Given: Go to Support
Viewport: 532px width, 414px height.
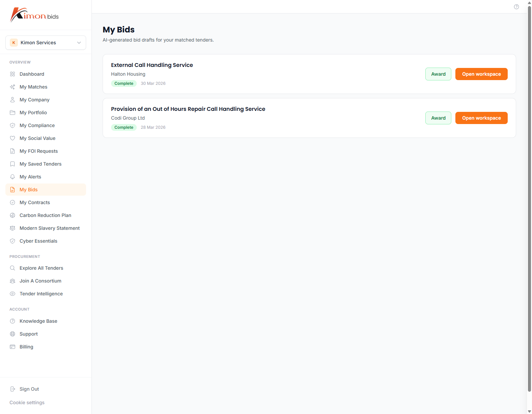Looking at the screenshot, I should pyautogui.click(x=46, y=334).
